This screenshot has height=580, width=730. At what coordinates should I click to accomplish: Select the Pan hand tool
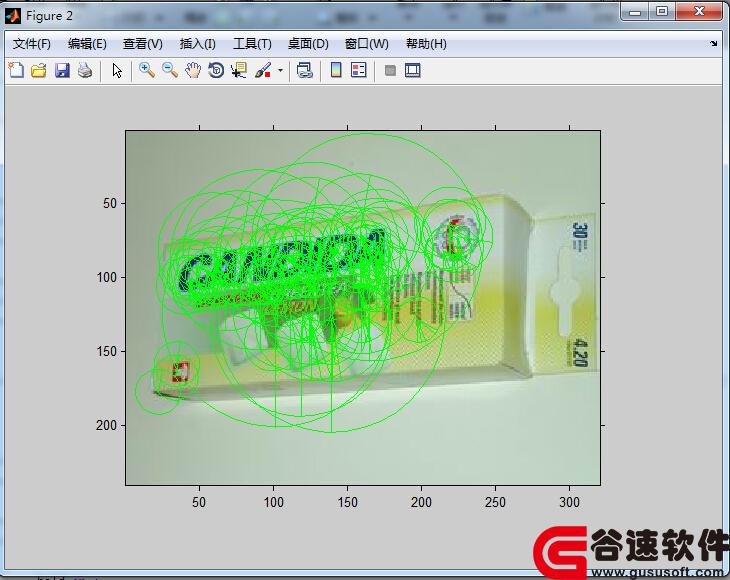pyautogui.click(x=193, y=70)
